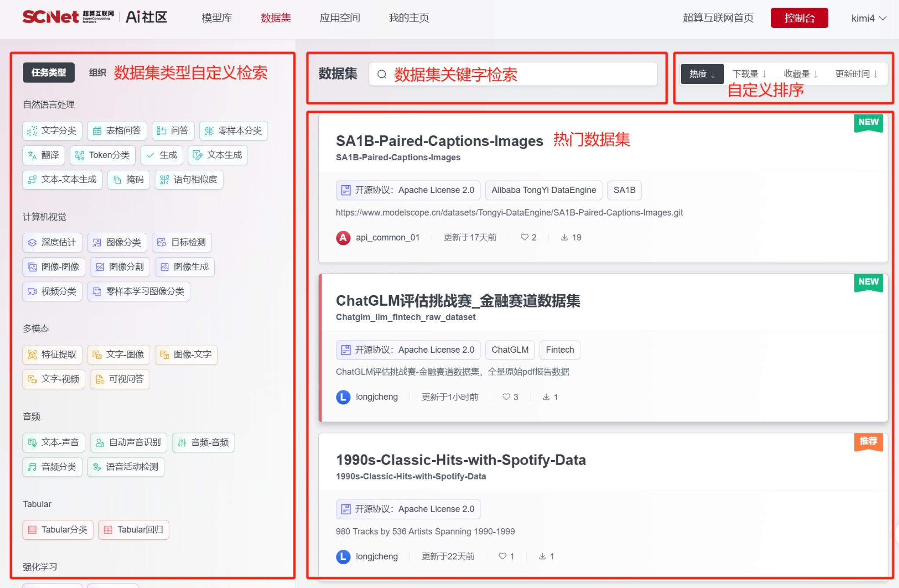
Task: Select the Tabular分类 pink tag
Action: (x=58, y=530)
